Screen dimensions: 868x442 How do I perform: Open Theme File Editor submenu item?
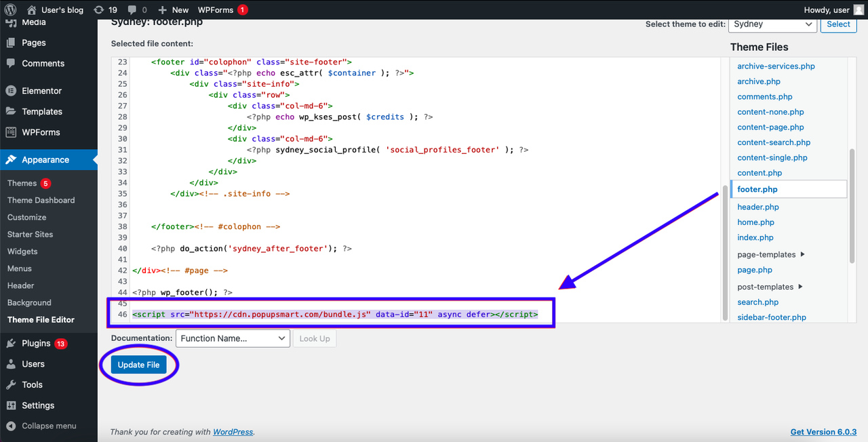tap(41, 320)
